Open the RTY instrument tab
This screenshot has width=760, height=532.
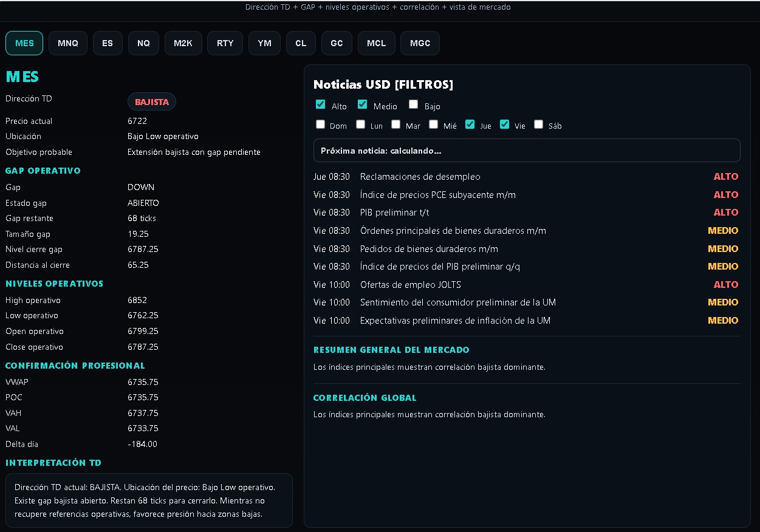tap(225, 43)
